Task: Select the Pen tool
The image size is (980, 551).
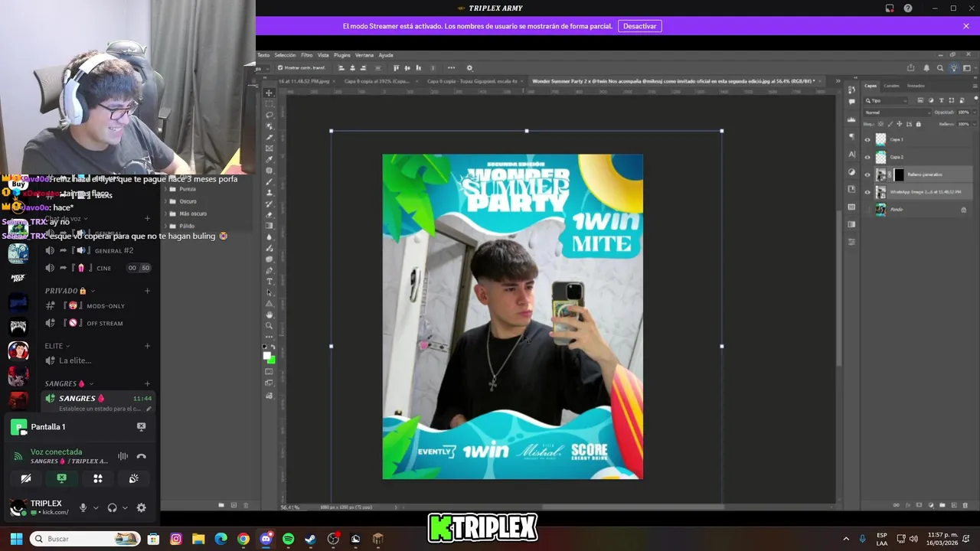Action: [269, 270]
